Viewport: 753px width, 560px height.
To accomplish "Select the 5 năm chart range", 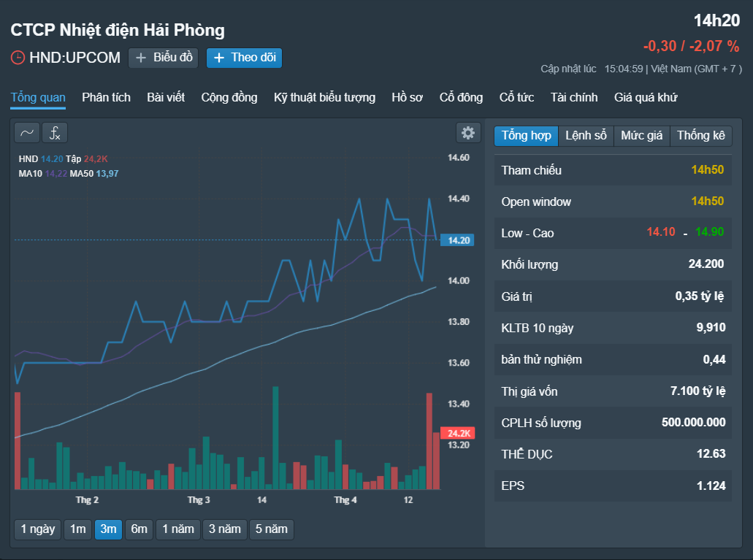I will tap(272, 529).
